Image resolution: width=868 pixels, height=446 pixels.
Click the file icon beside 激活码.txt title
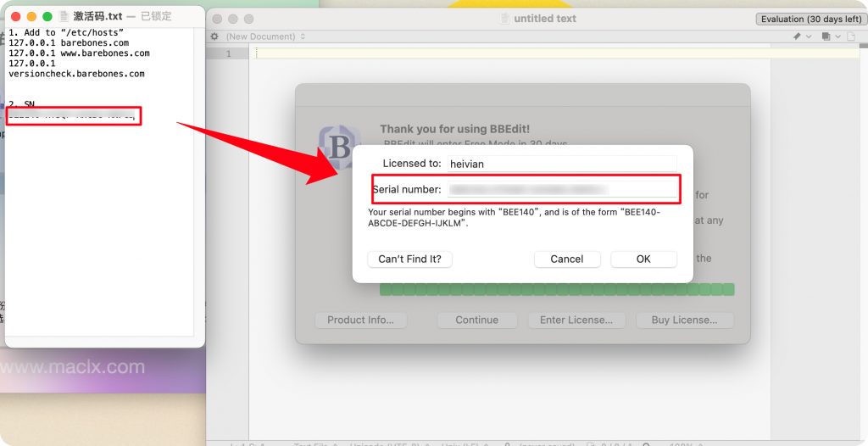pyautogui.click(x=64, y=17)
